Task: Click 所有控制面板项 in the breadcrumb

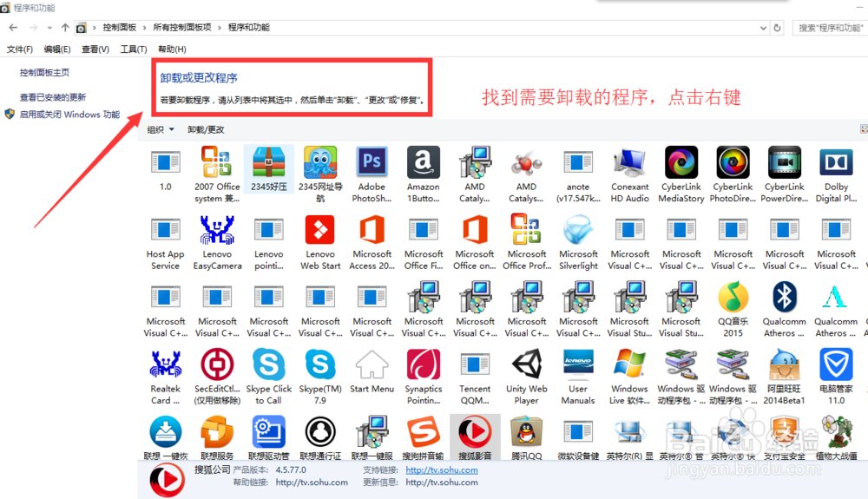Action: coord(182,27)
